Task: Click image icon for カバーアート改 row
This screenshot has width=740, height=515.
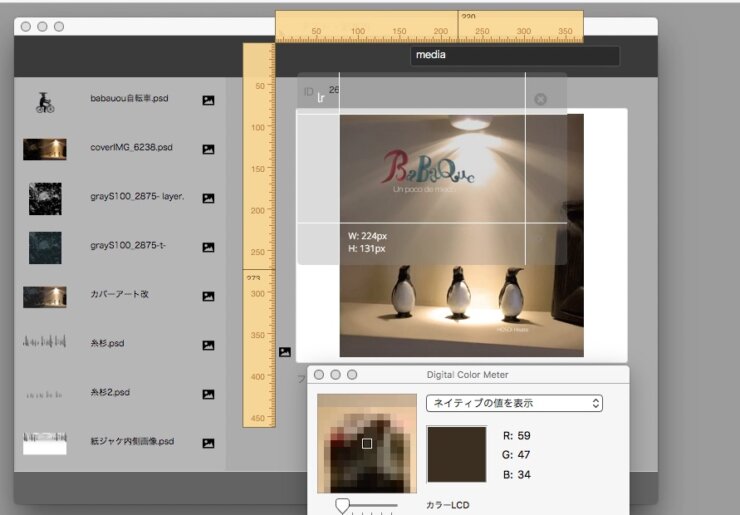Action: click(208, 296)
